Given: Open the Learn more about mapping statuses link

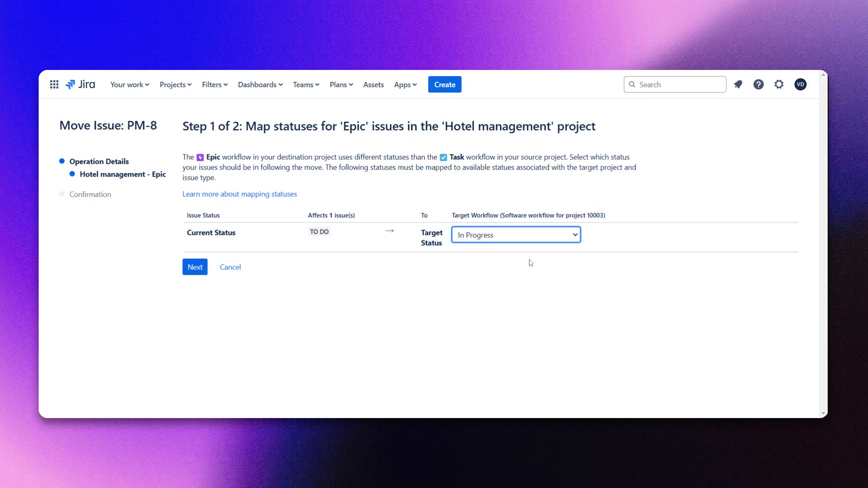Looking at the screenshot, I should 240,194.
